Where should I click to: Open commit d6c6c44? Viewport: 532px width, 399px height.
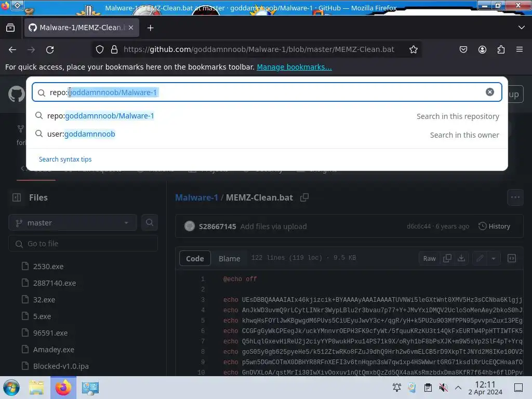(419, 227)
